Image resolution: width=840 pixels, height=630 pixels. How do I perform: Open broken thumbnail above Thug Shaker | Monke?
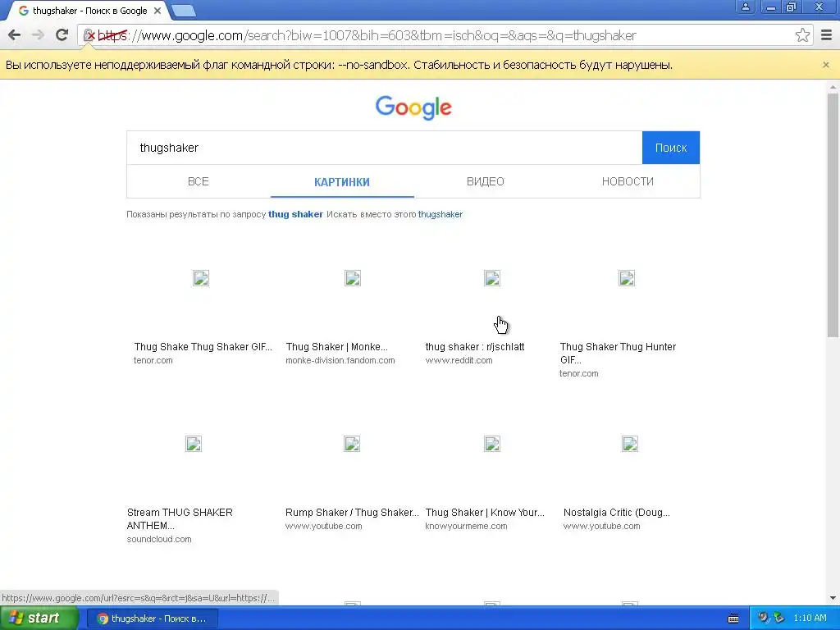click(x=353, y=278)
